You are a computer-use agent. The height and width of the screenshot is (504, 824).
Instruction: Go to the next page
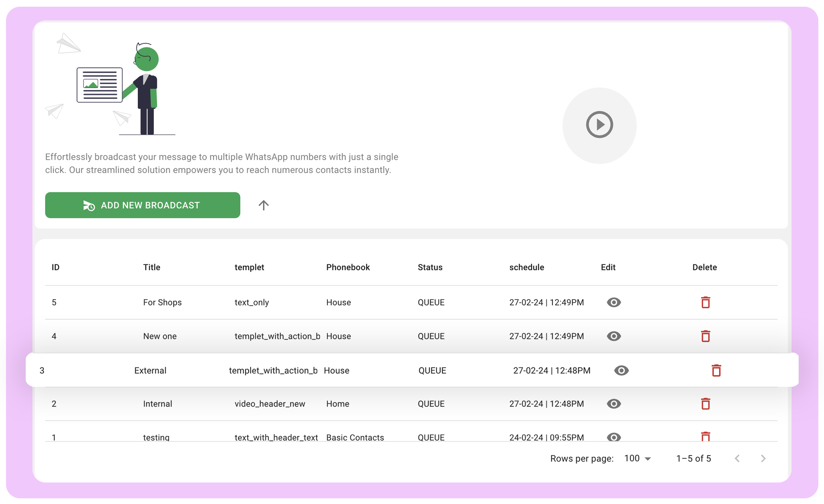click(763, 458)
